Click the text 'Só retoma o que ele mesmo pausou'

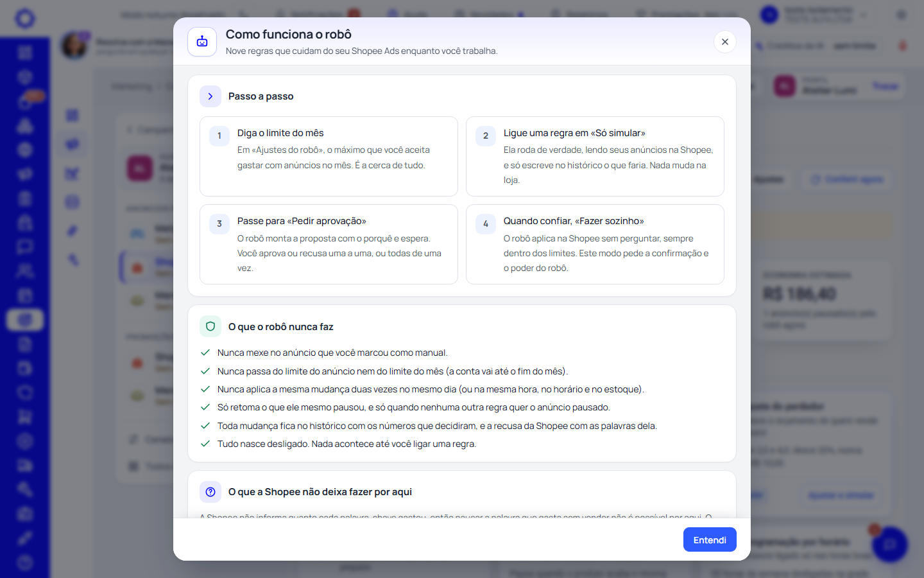[413, 407]
